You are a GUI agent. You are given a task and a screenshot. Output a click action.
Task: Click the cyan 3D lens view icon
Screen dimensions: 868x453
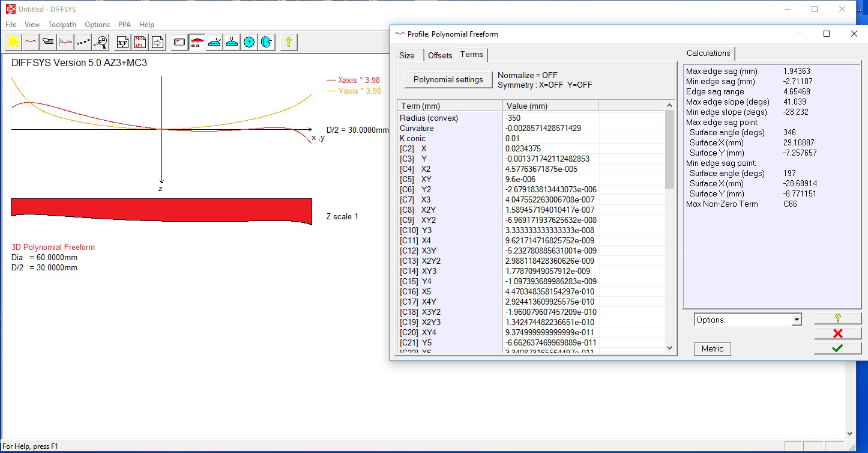tap(267, 42)
